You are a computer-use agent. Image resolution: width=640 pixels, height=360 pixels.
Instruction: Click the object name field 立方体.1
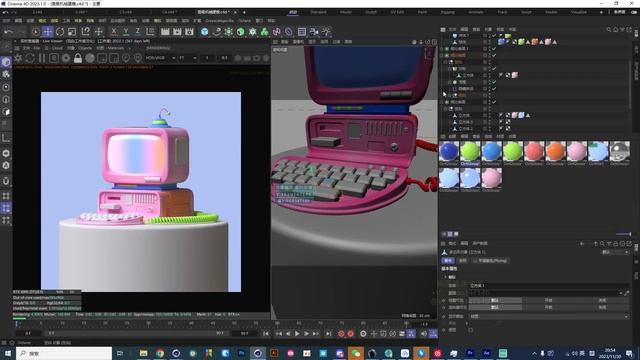coord(549,286)
